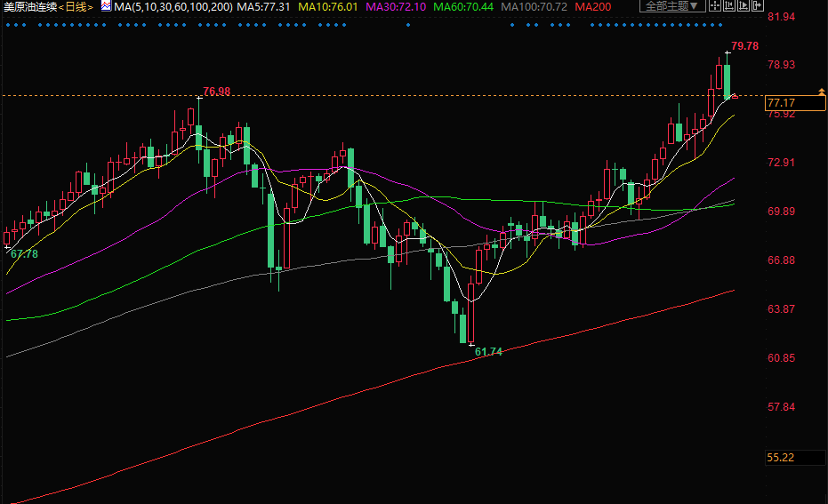The image size is (828, 504).
Task: Activate the crosshair cursor icon
Action: 715,6
